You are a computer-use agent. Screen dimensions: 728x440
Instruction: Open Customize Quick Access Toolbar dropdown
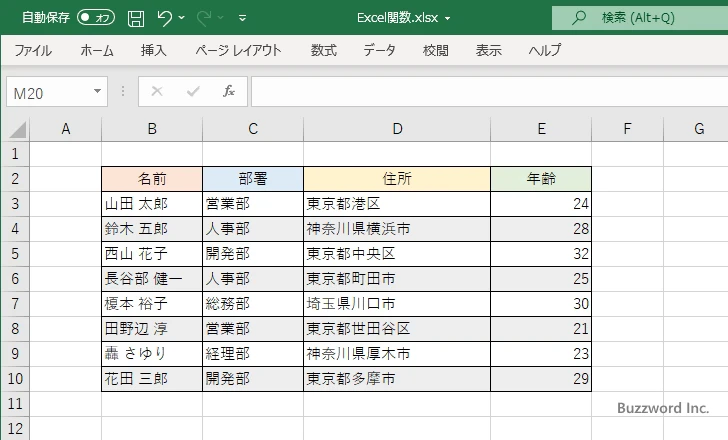pyautogui.click(x=246, y=18)
